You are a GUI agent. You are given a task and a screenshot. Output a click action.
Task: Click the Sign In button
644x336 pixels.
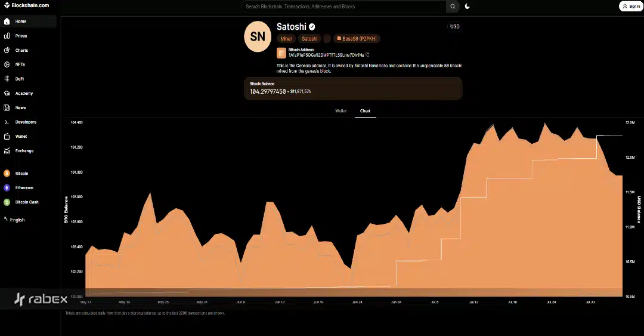pyautogui.click(x=631, y=6)
